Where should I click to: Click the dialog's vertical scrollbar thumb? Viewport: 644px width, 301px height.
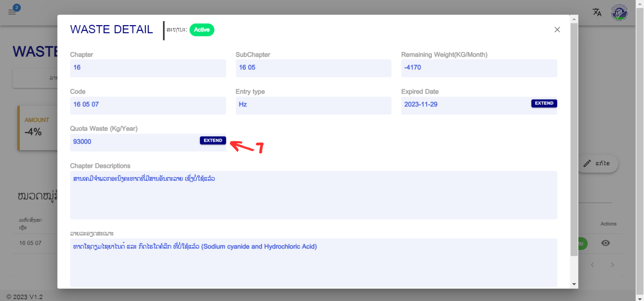coord(574,138)
